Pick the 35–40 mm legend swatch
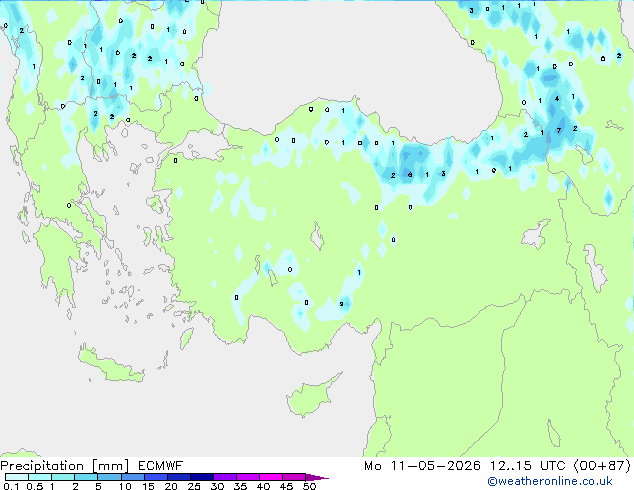Viewport: 634px width, 490px height. point(247,477)
